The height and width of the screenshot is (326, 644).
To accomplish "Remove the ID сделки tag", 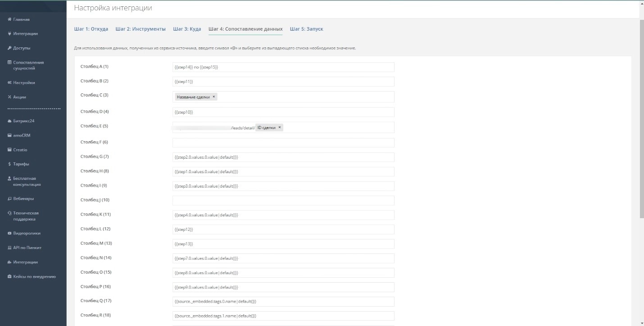I will tap(279, 128).
